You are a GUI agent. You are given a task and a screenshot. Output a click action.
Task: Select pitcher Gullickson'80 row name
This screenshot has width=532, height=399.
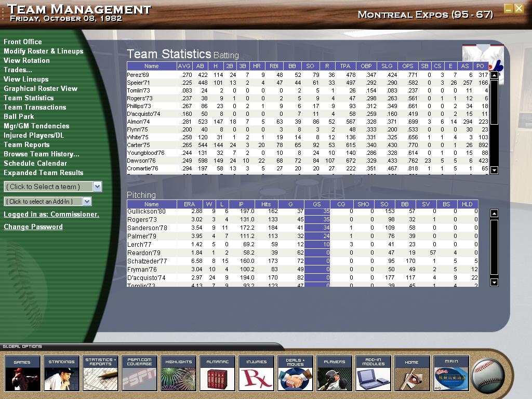[x=147, y=211]
